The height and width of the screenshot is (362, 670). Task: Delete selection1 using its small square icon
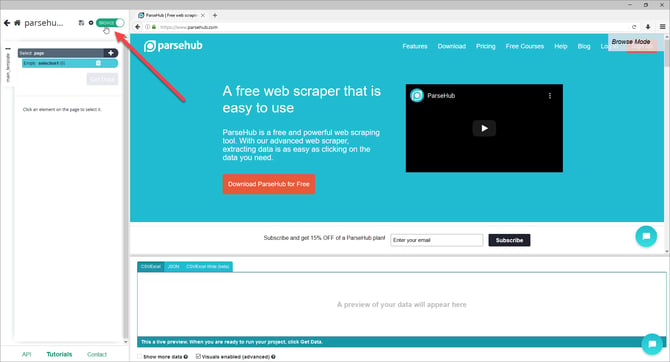point(98,63)
